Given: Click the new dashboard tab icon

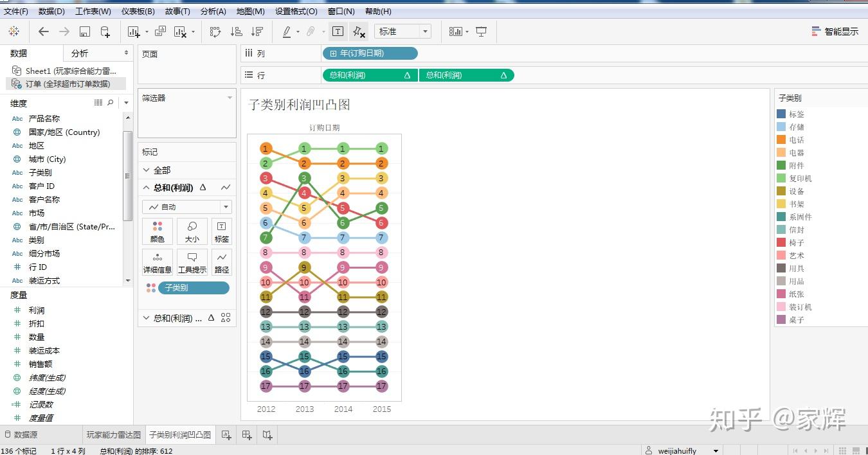Looking at the screenshot, I should [247, 435].
